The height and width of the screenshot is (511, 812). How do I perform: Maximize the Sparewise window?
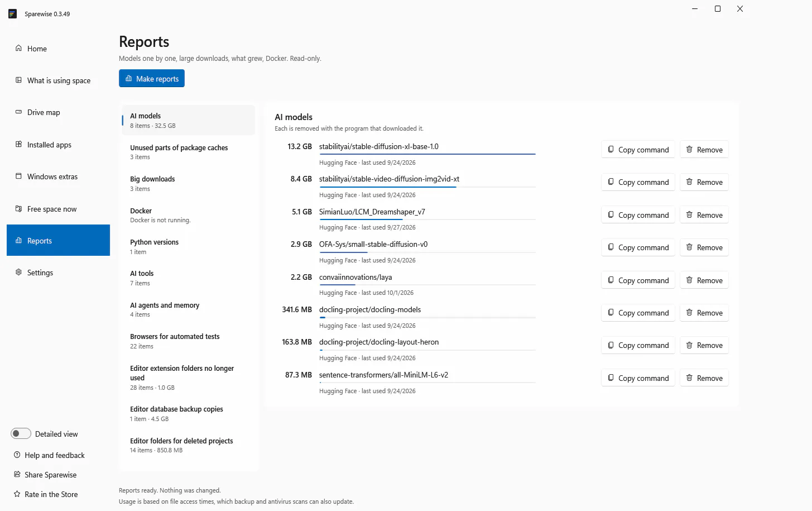[x=718, y=8]
